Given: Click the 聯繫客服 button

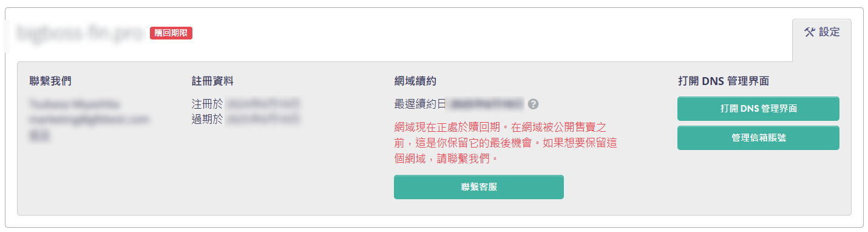Looking at the screenshot, I should tap(479, 187).
